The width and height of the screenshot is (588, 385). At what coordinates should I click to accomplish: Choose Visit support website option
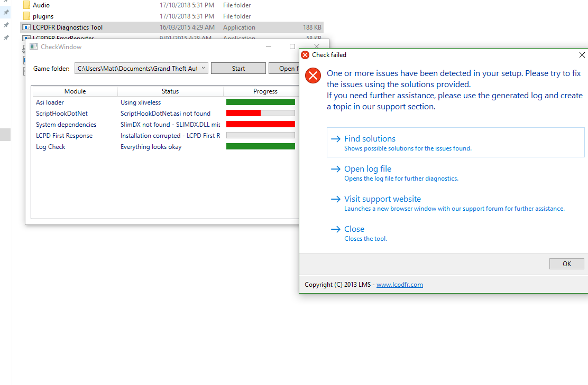pos(456,203)
